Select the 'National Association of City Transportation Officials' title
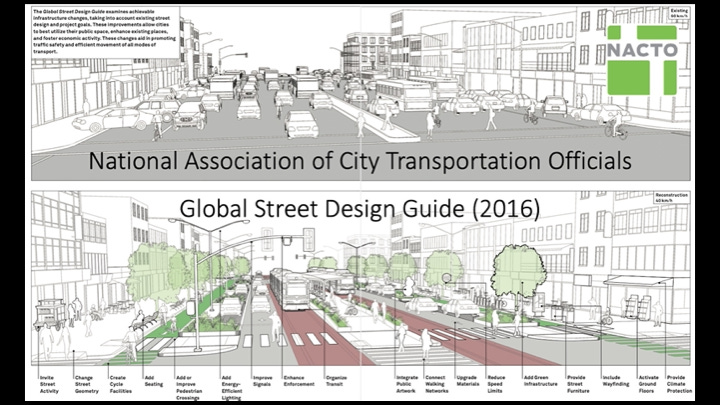 [360, 161]
